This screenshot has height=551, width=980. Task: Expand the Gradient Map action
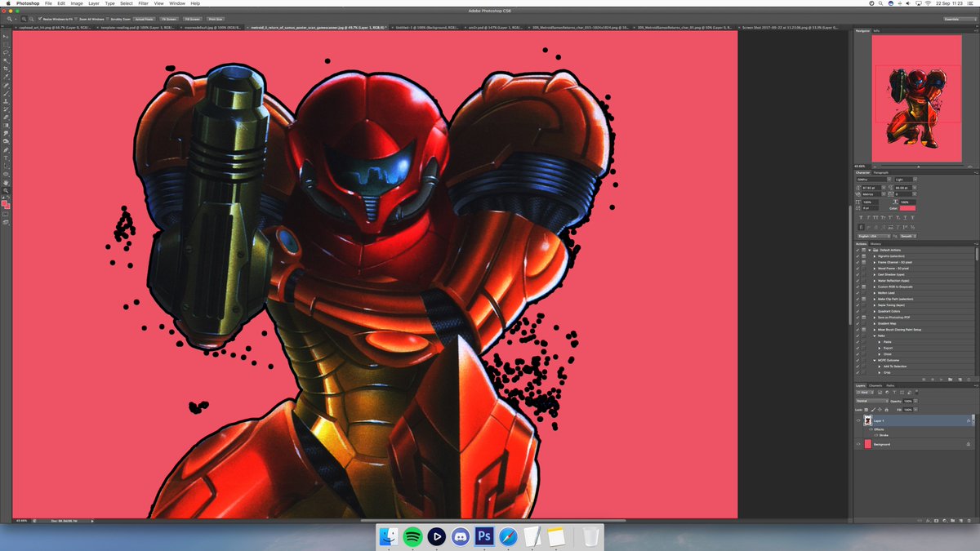pos(875,323)
